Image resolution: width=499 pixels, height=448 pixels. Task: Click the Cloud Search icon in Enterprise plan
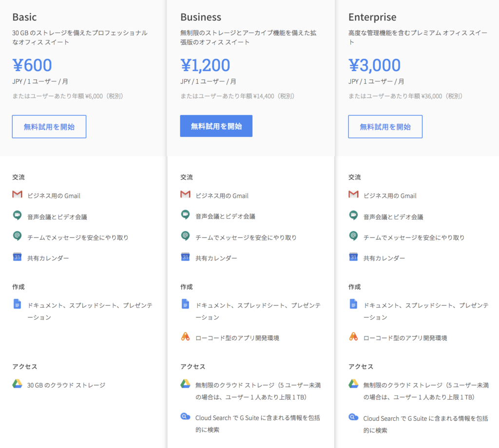353,417
